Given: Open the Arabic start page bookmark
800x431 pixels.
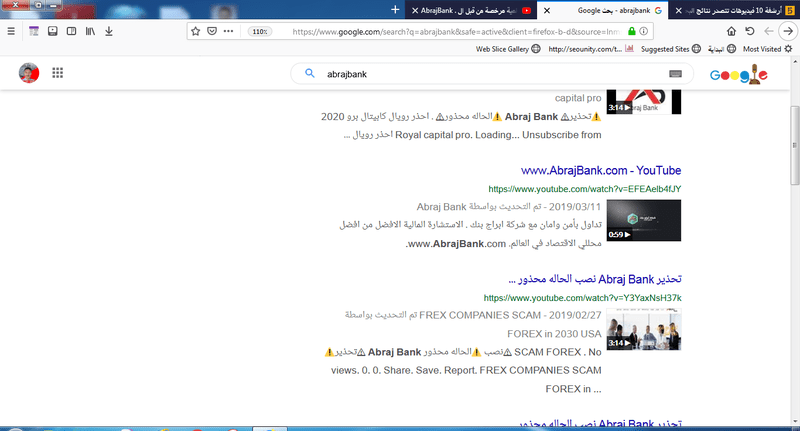Looking at the screenshot, I should [721, 49].
